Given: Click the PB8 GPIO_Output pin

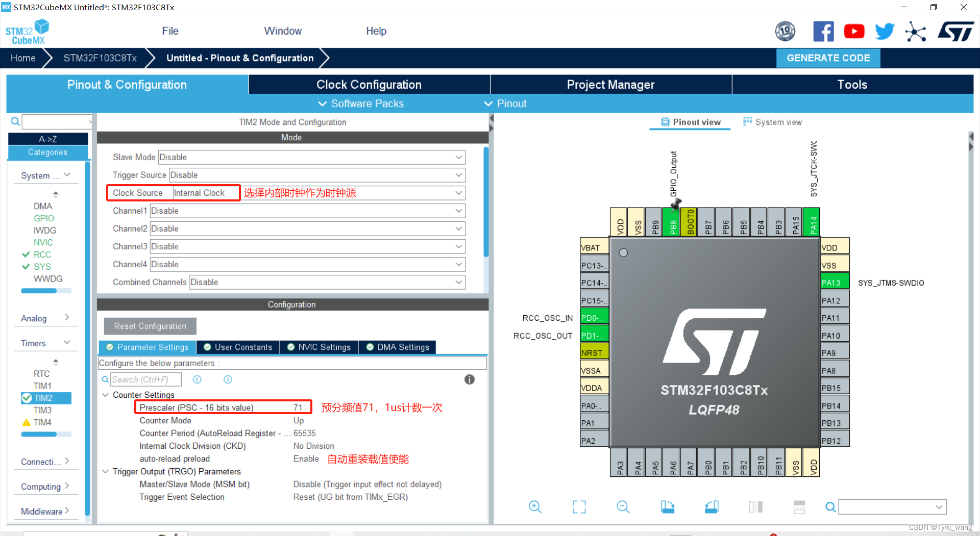Looking at the screenshot, I should [x=672, y=222].
